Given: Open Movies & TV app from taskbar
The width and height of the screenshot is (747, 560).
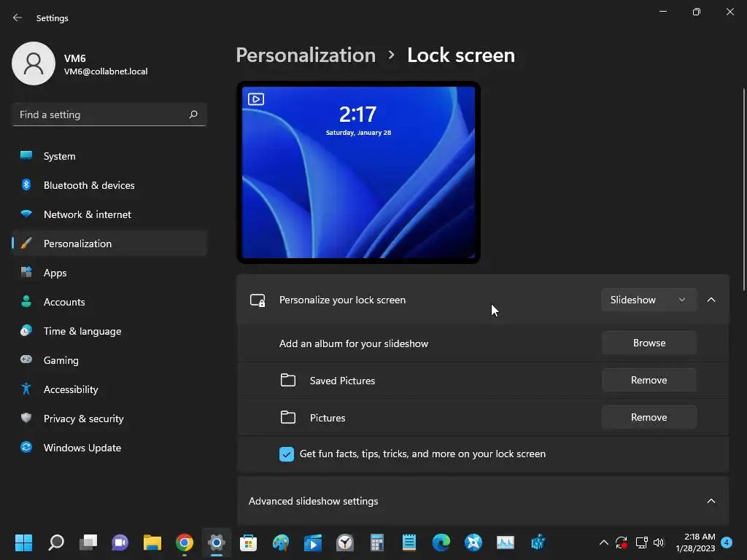Looking at the screenshot, I should pyautogui.click(x=312, y=542).
